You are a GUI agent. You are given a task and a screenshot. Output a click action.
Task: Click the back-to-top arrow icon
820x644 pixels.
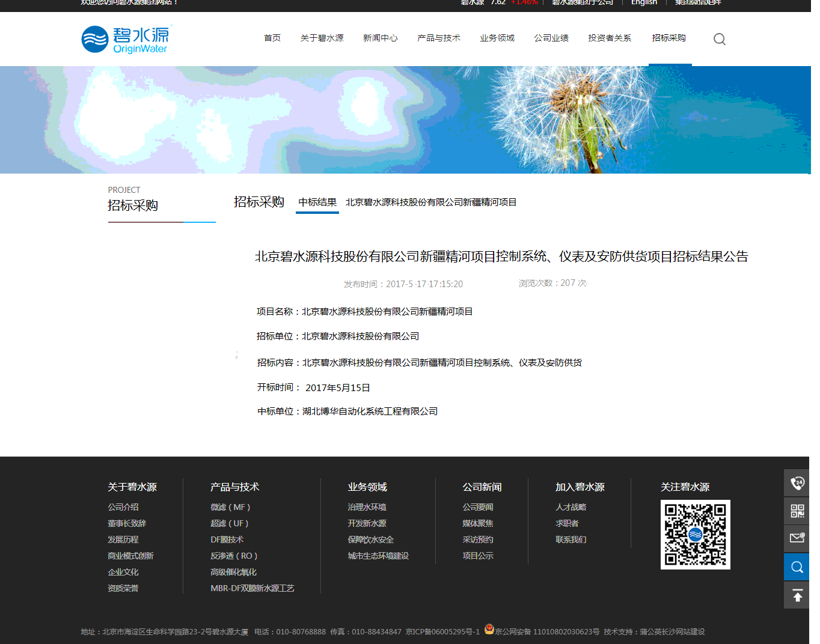click(797, 595)
